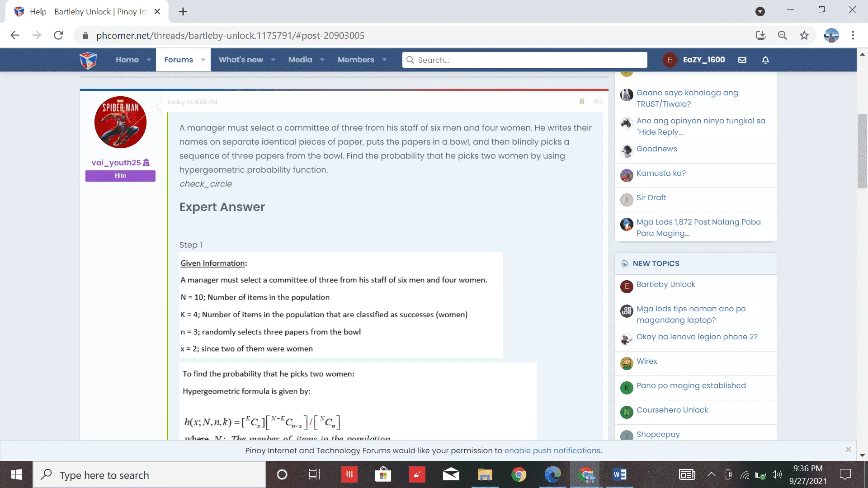
Task: Open 'Pano po maging established' topic
Action: [x=691, y=385]
